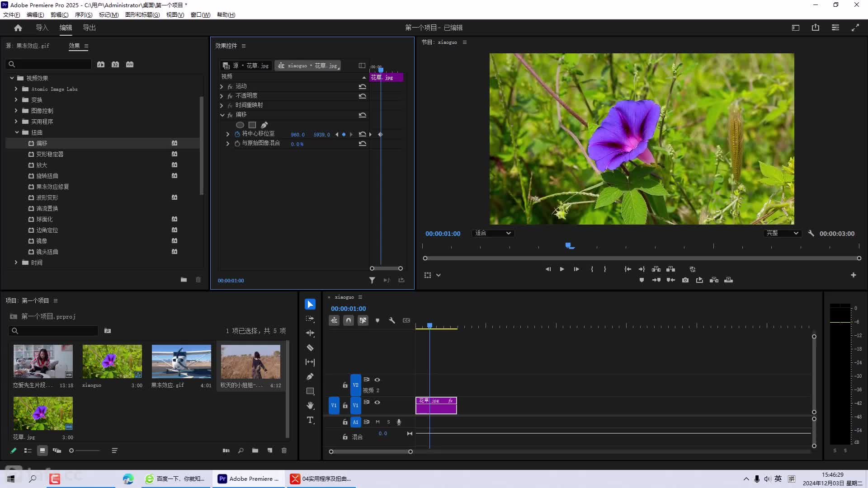Toggle animation stopwatch for 将中心移位至

coord(237,134)
